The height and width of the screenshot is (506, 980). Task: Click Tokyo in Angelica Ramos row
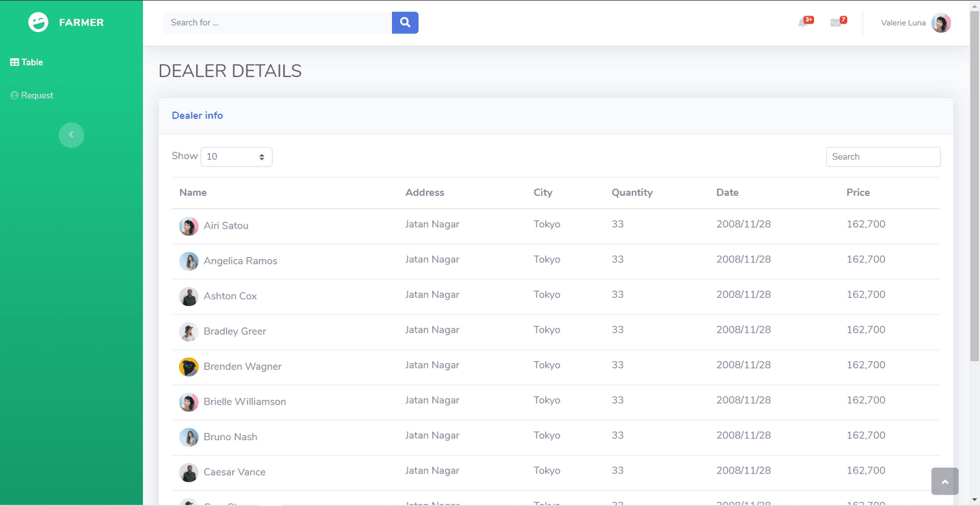tap(547, 260)
